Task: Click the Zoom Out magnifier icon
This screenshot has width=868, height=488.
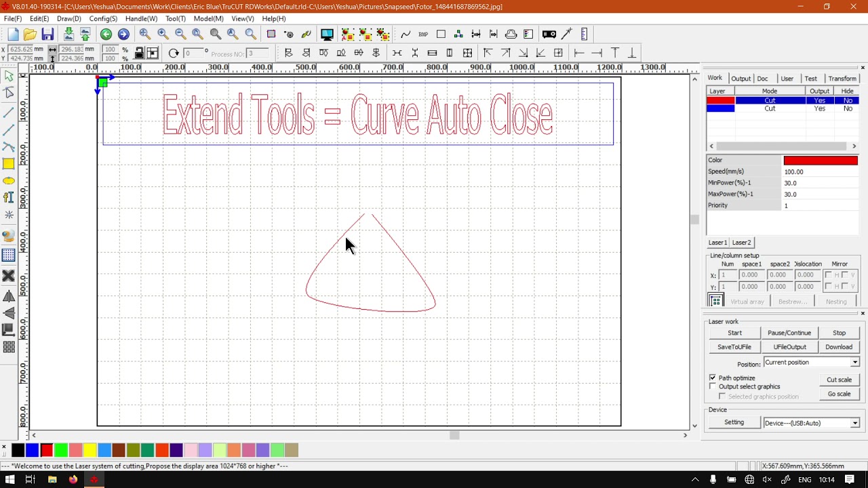Action: [180, 34]
